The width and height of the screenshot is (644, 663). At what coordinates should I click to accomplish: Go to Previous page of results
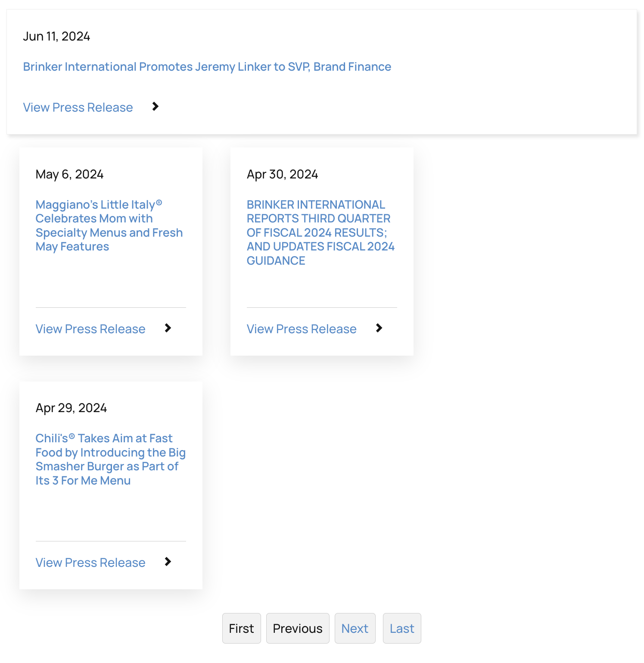[x=298, y=629]
